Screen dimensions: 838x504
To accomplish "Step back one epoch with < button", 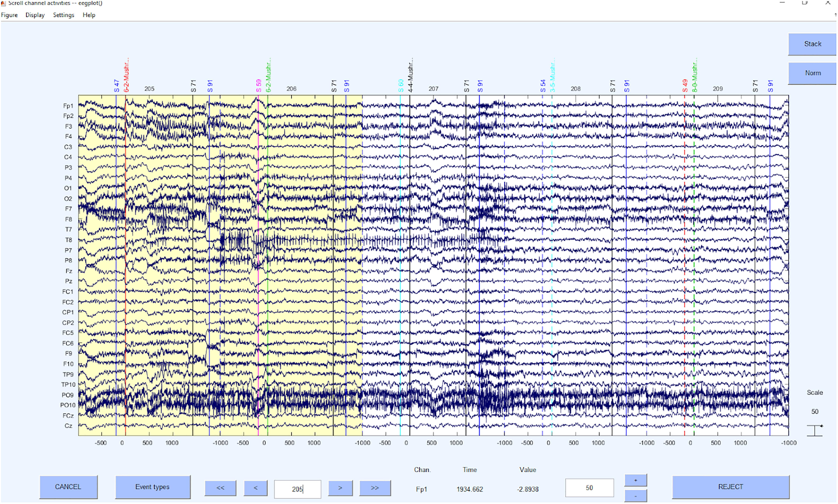I will pyautogui.click(x=255, y=488).
